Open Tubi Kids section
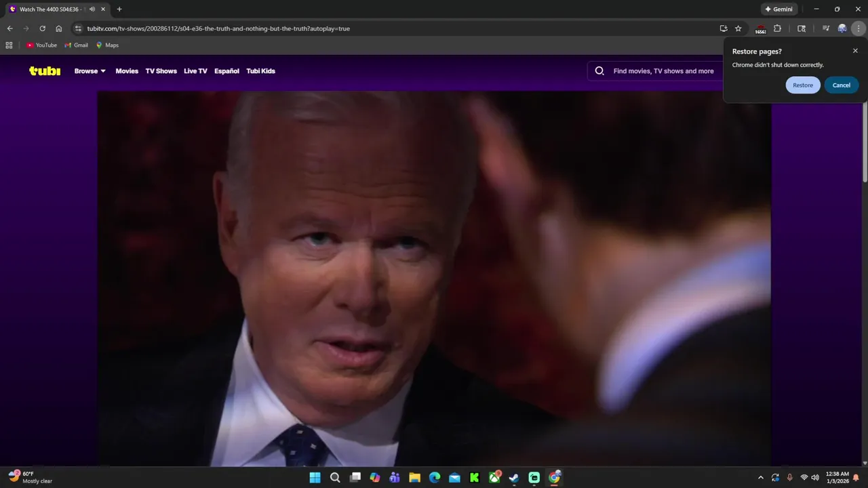Screen dimensions: 868x488 (260, 71)
